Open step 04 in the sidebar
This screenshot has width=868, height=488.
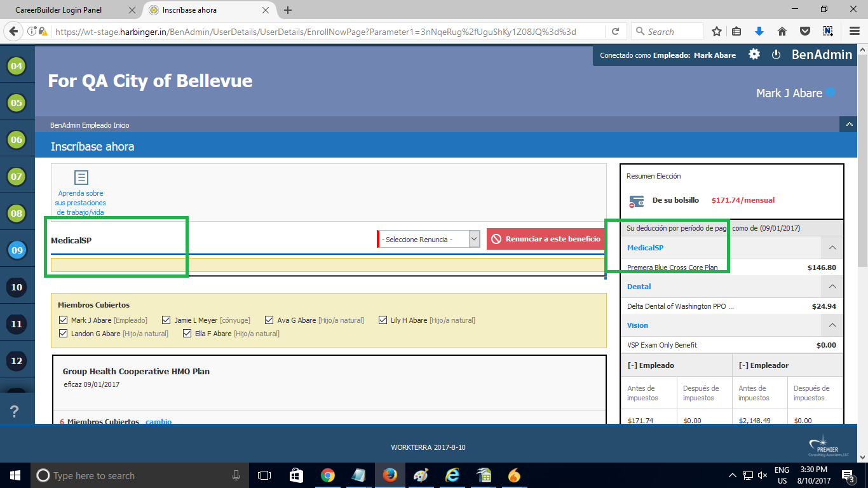coord(17,66)
